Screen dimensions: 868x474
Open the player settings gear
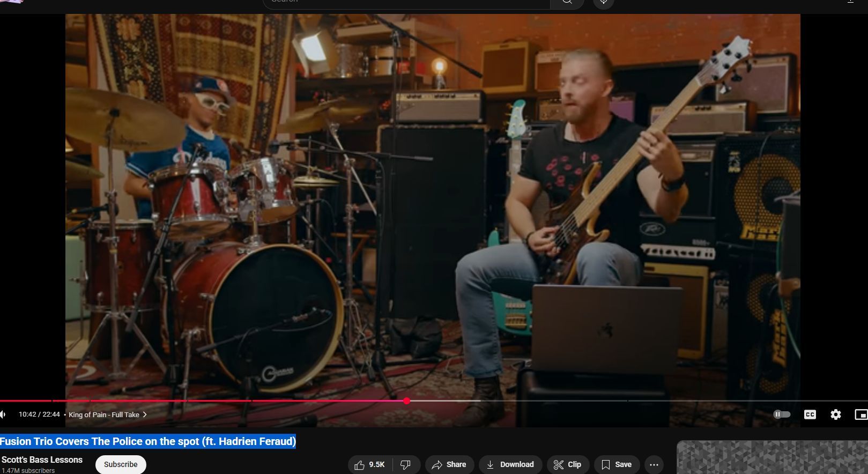point(835,414)
